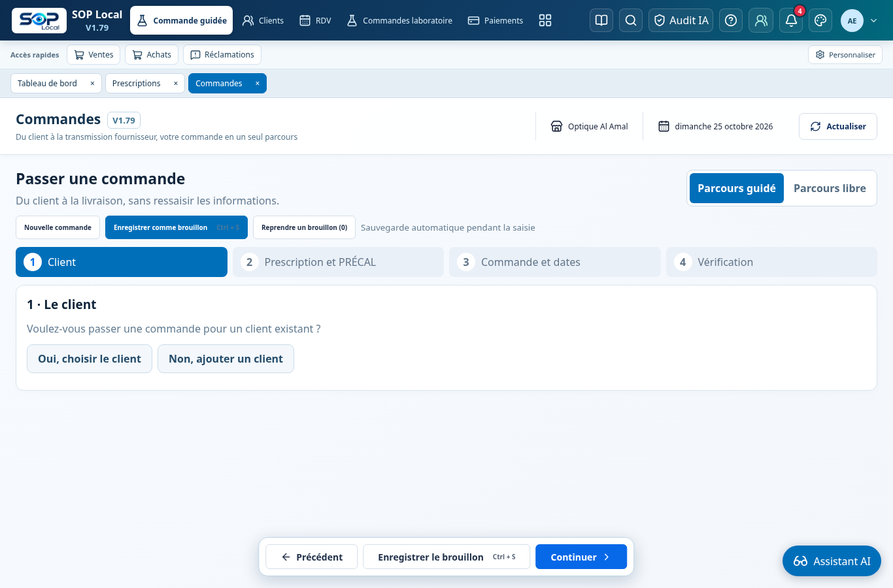This screenshot has width=893, height=588.
Task: Click the date dimanche 25 octobre 2026
Action: click(716, 126)
